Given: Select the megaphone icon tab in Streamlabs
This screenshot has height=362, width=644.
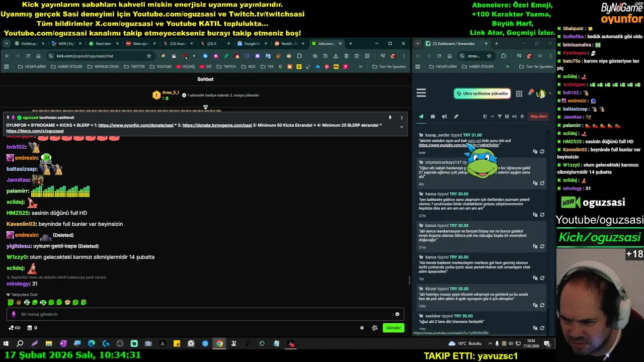Looking at the screenshot, I should pos(444,117).
